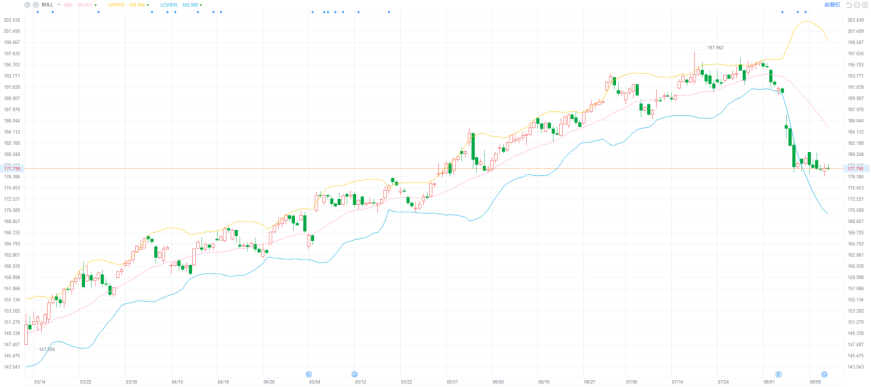The width and height of the screenshot is (871, 387).
Task: Click the circled X close chart icon
Action: point(865,5)
